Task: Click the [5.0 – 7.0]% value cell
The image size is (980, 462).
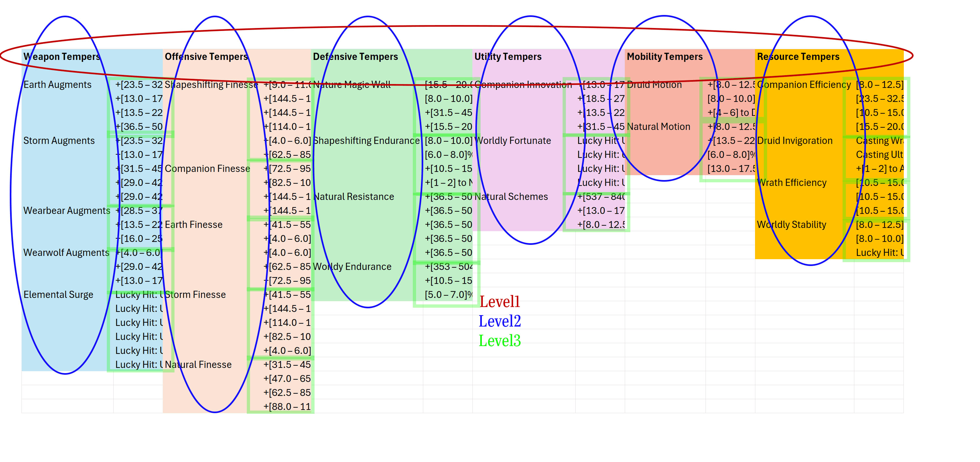Action: (x=448, y=295)
